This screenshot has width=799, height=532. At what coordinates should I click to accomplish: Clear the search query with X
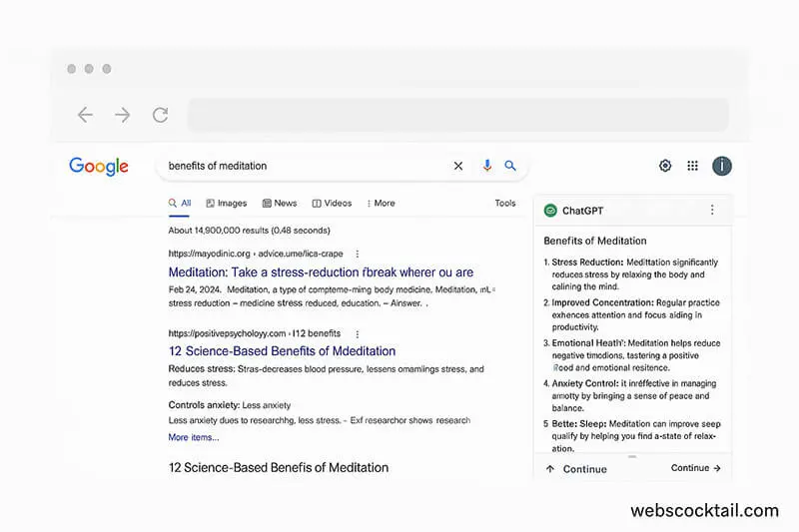(458, 166)
